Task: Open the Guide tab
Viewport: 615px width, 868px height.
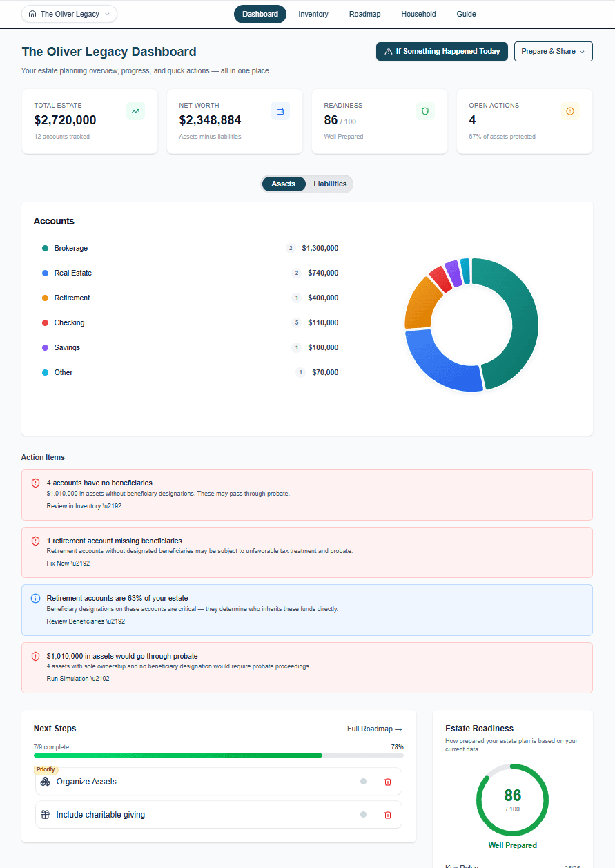Action: pos(466,14)
